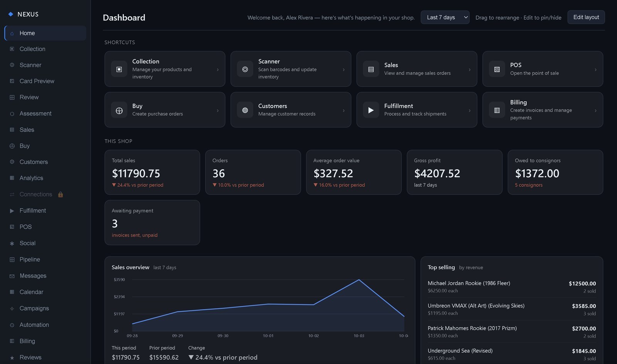Viewport: 617px width, 364px height.
Task: Click the Card Preview sidebar icon
Action: coord(12,81)
